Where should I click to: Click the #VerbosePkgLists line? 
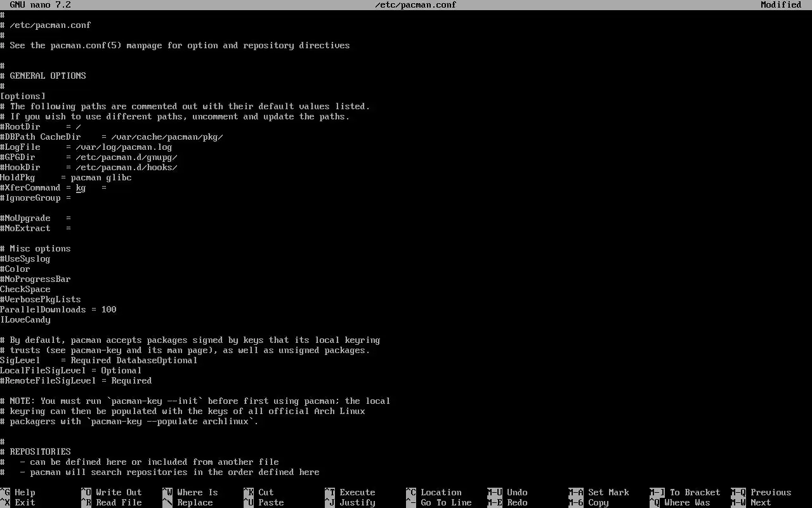tap(41, 299)
